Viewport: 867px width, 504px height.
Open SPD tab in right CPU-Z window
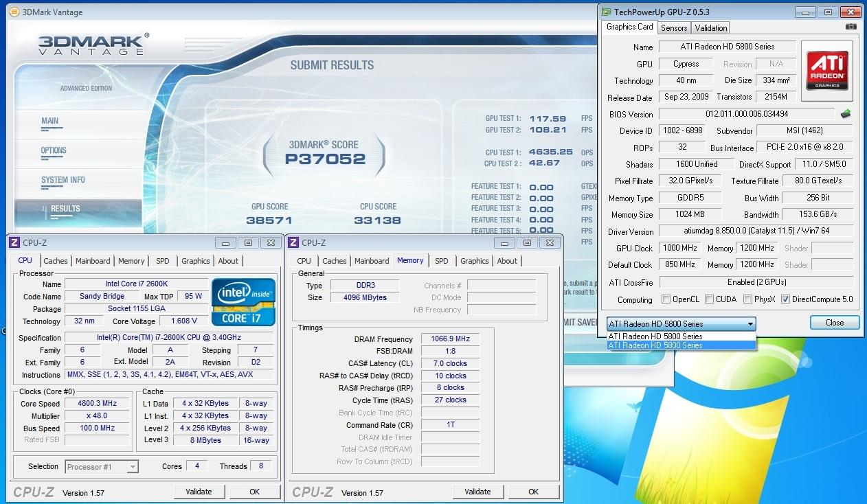click(442, 261)
